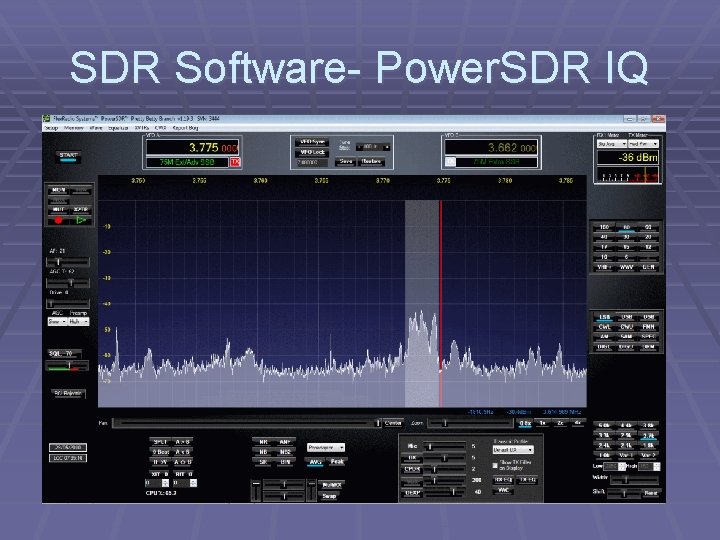Set zoom to 0.5x
This screenshot has height=540, width=720.
point(525,423)
